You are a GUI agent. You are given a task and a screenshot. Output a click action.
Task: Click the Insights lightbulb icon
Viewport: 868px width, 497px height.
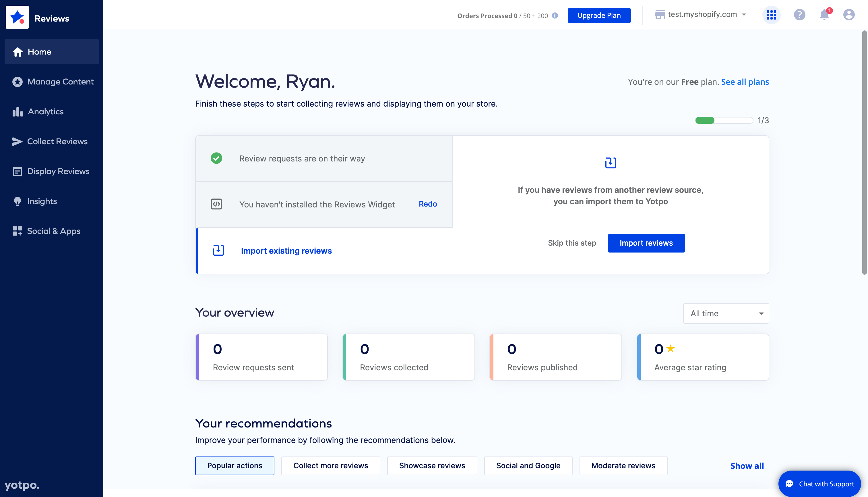point(18,201)
